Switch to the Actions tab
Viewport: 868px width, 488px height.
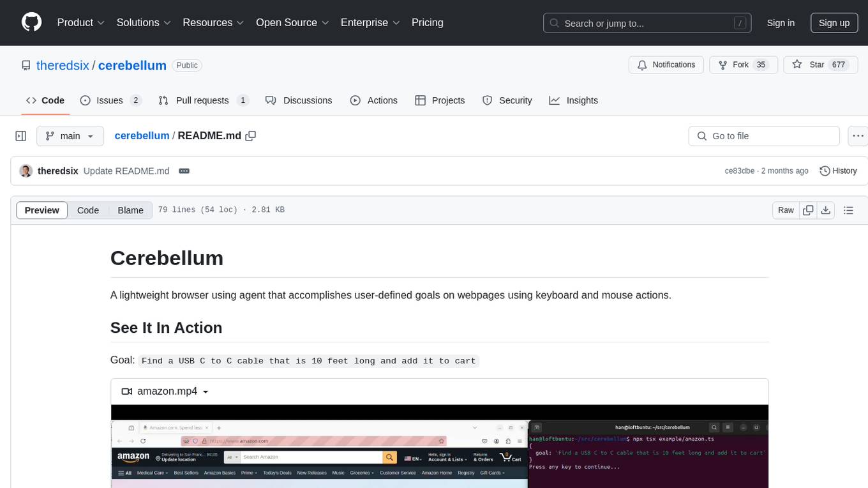coord(374,100)
